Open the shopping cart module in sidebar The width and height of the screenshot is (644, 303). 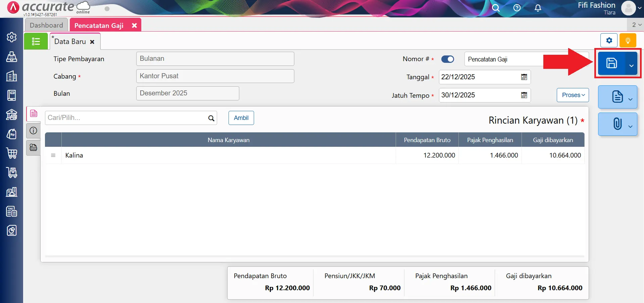pos(12,153)
